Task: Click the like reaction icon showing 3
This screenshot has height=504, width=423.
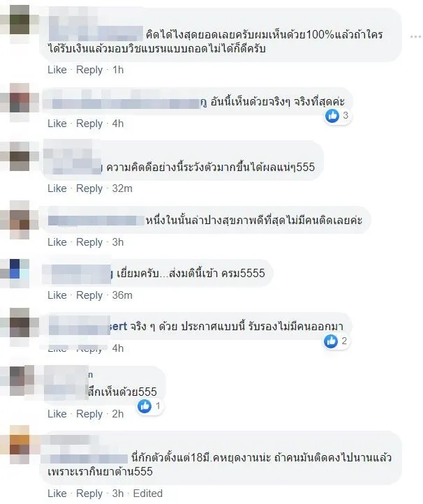Action: [x=332, y=115]
